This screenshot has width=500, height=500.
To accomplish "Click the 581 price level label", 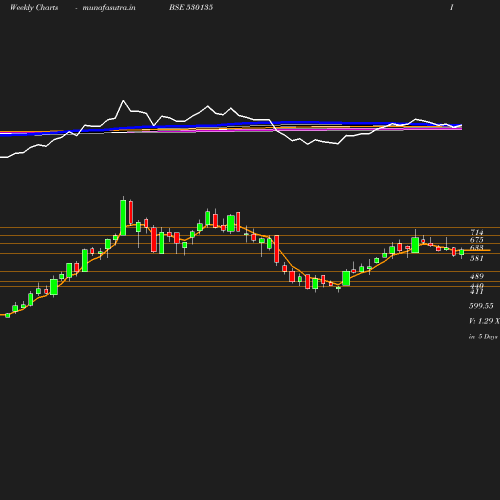I will [x=477, y=258].
